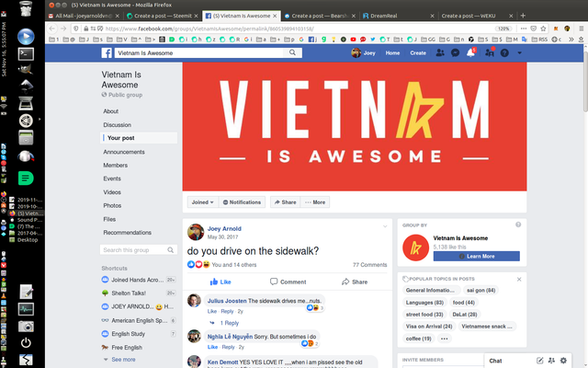Click the Firefox bookmark star icon
588x368 pixels.
click(543, 29)
